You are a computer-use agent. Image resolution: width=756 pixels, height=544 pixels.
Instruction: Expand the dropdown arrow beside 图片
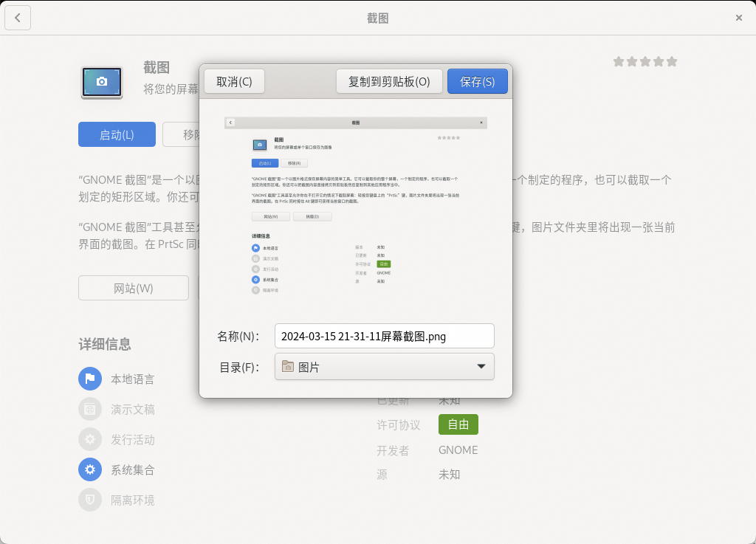pyautogui.click(x=481, y=366)
